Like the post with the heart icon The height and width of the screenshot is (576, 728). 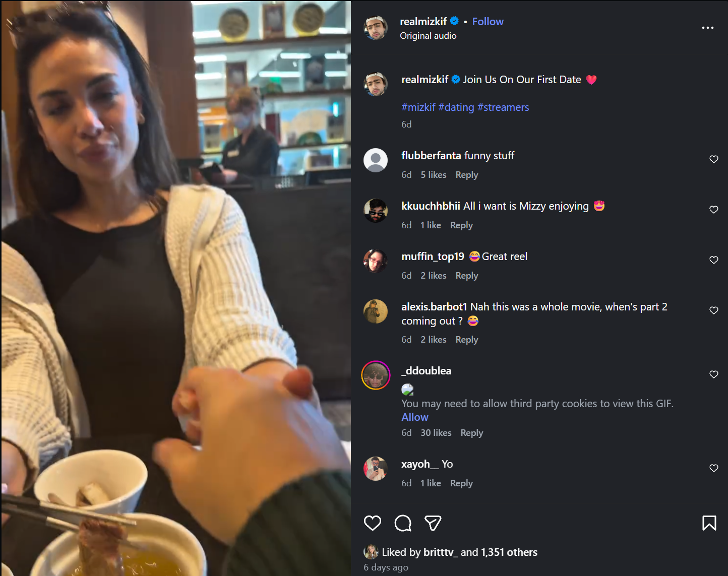point(373,523)
